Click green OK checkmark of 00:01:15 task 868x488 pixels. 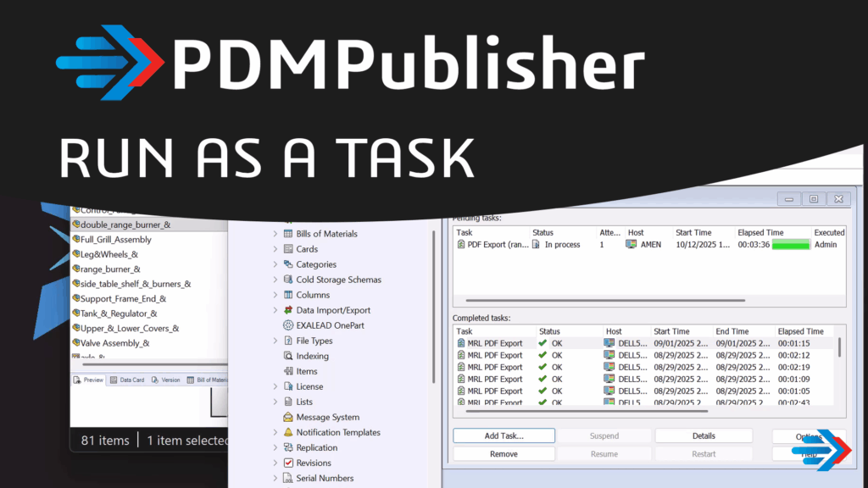point(542,343)
